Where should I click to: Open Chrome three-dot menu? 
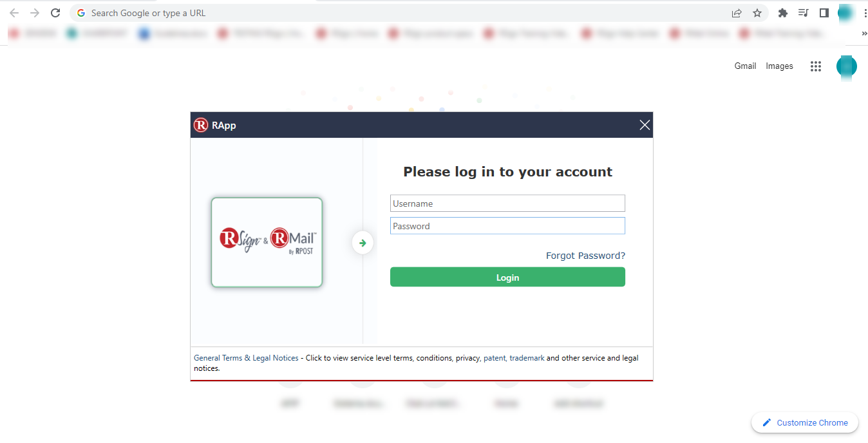point(864,13)
